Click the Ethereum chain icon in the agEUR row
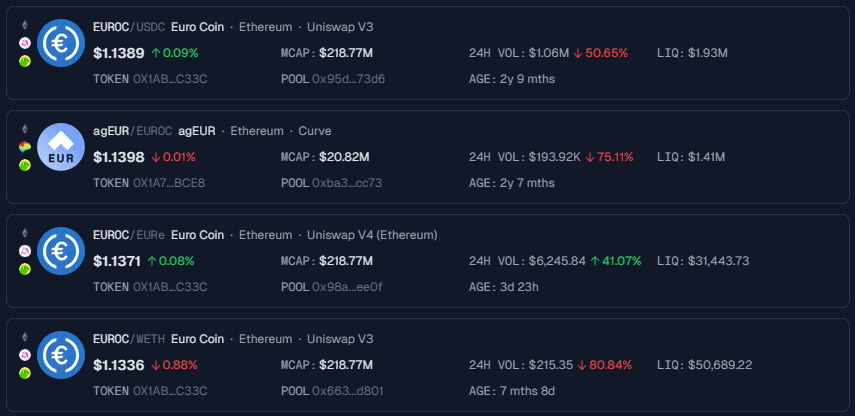The height and width of the screenshot is (416, 855). click(25, 129)
